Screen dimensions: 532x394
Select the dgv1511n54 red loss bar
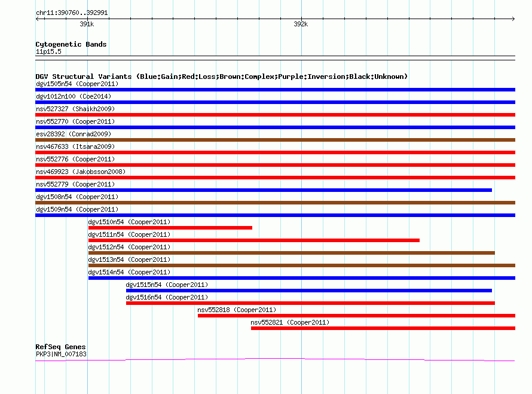(254, 240)
